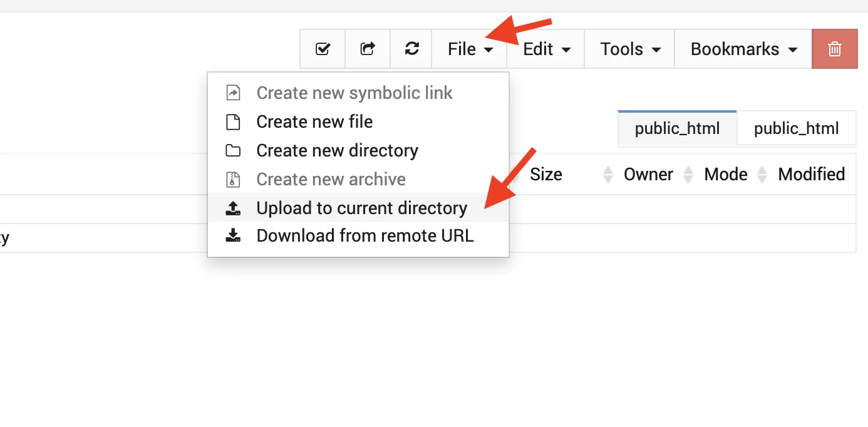Switch to the first public_html tab
Viewport: 868px width, 427px height.
click(x=677, y=129)
